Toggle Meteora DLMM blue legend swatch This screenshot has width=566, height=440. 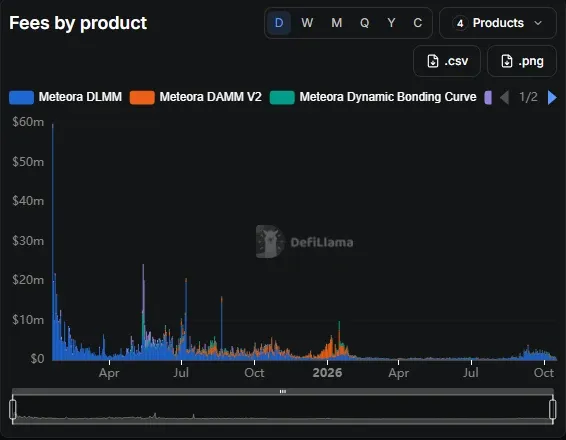point(21,97)
